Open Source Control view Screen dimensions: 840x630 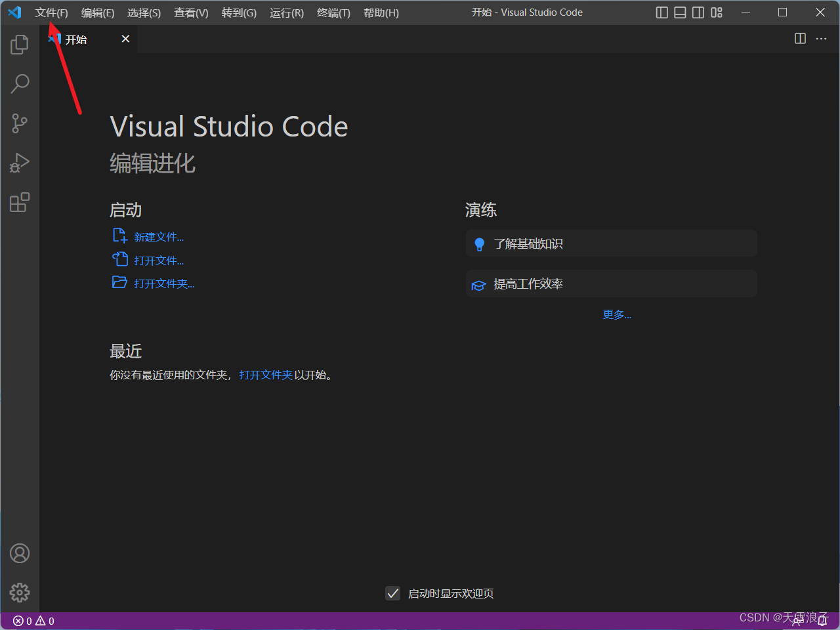click(x=20, y=123)
